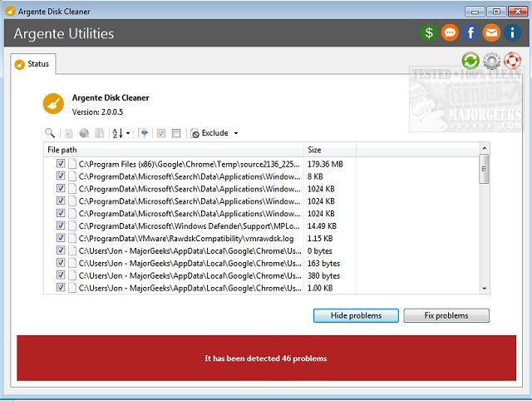This screenshot has height=401, width=532.
Task: Uncheck the Windows Defender MPLo file
Action: click(61, 225)
